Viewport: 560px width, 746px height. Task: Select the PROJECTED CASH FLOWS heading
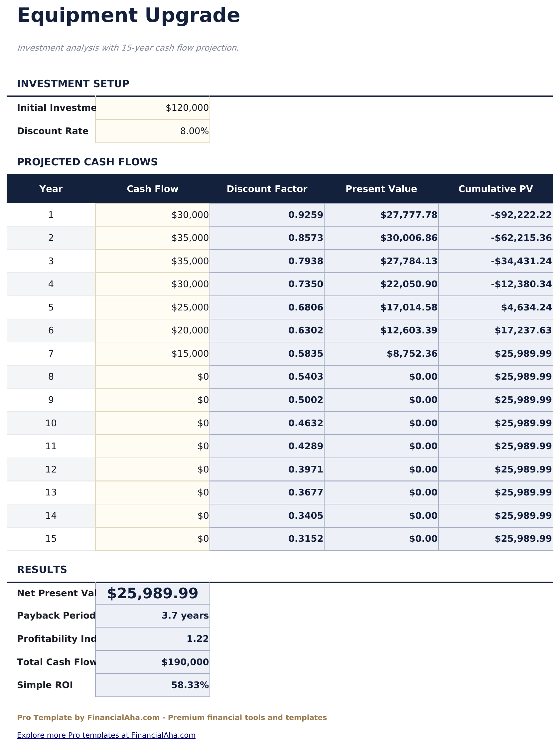pos(88,162)
